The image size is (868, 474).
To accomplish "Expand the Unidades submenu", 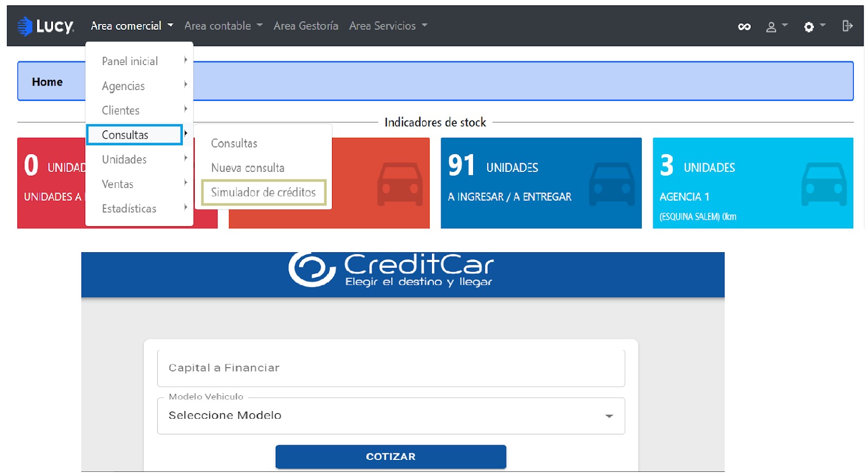I will click(x=139, y=159).
